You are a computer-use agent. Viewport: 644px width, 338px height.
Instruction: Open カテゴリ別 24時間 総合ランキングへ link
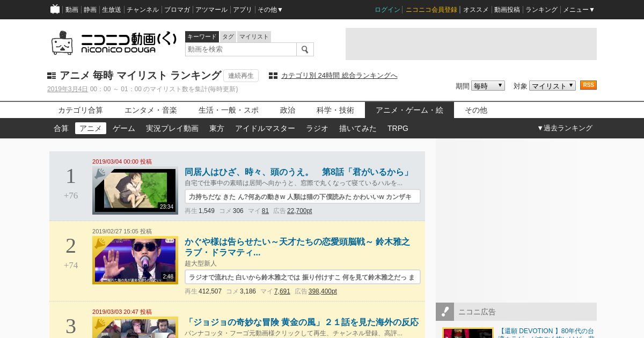(339, 76)
